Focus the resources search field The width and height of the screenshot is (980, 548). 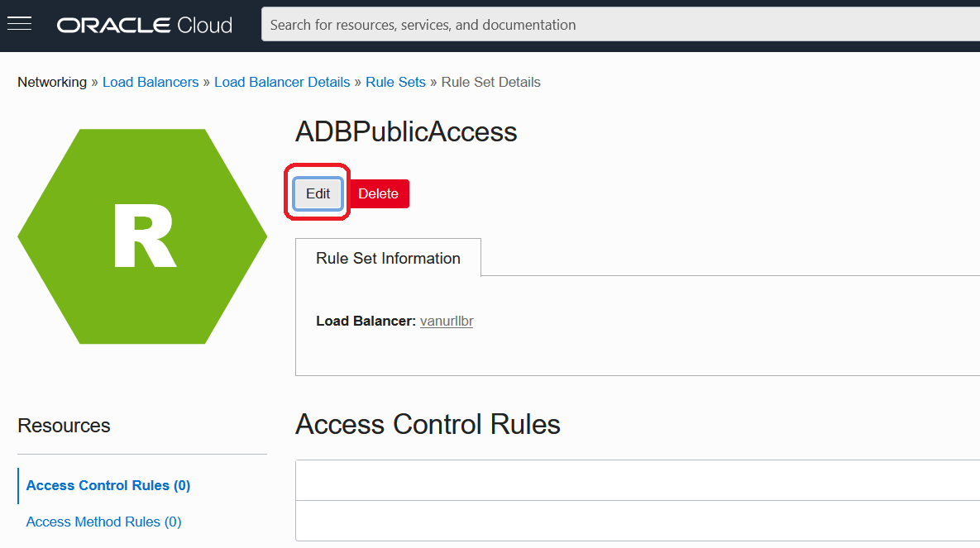620,24
